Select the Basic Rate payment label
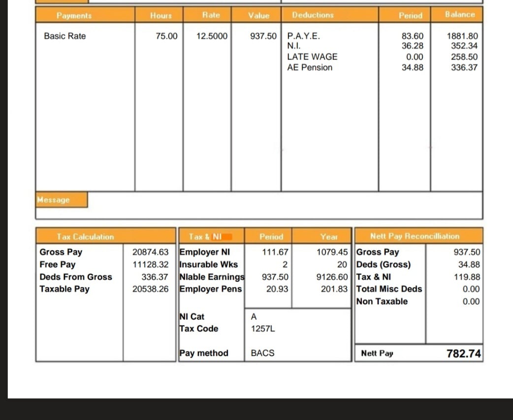The width and height of the screenshot is (513, 420). 64,36
